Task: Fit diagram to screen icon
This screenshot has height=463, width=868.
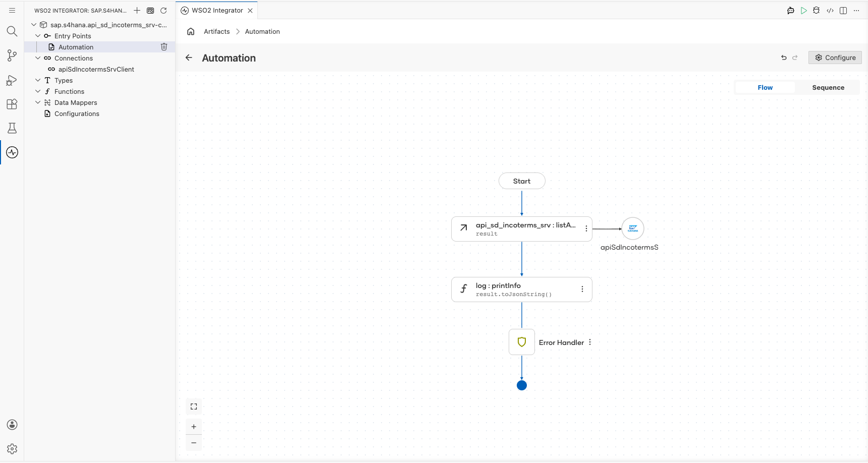Action: tap(194, 407)
